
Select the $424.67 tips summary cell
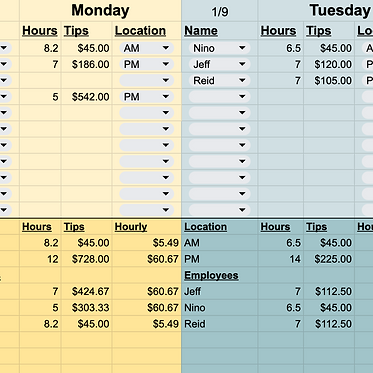[87, 291]
